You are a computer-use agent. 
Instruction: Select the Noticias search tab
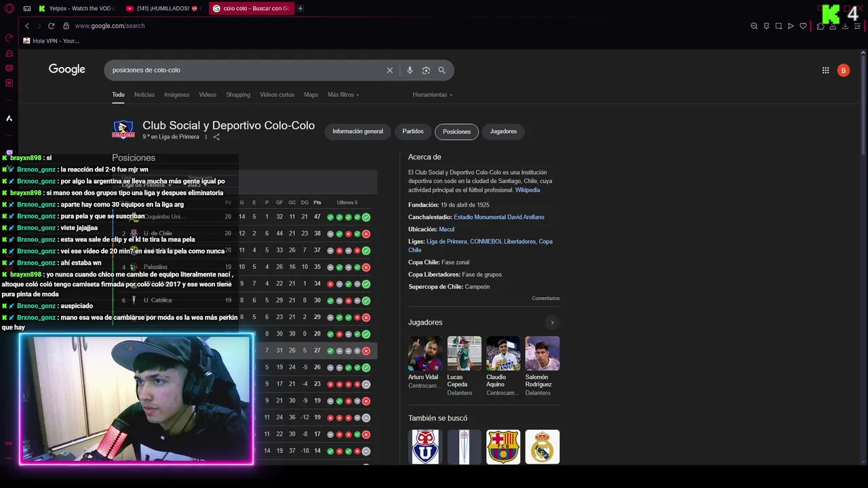(x=144, y=95)
